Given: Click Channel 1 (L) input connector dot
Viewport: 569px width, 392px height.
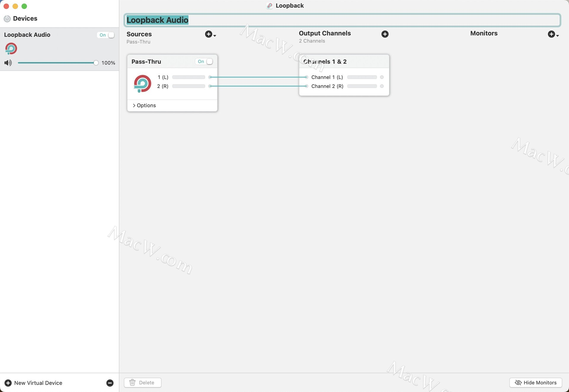Looking at the screenshot, I should point(306,77).
